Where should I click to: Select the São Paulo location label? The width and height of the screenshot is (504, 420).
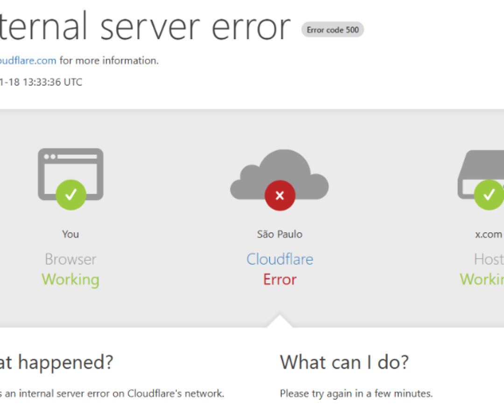tap(280, 234)
